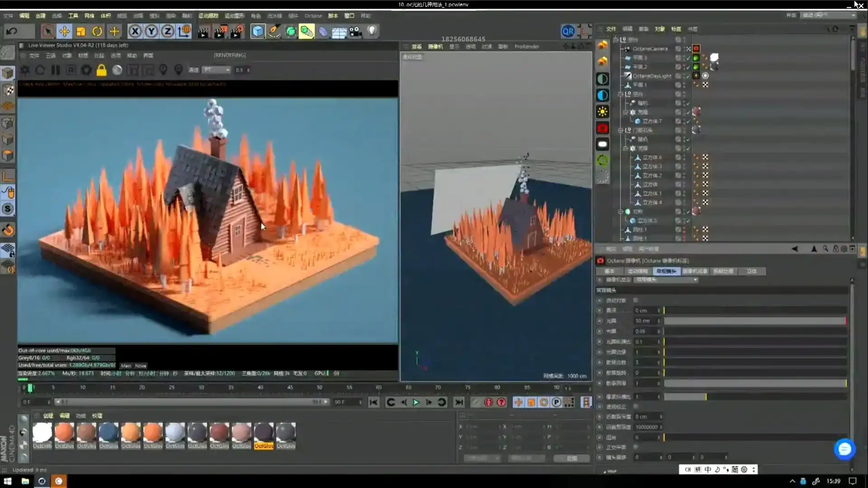The image size is (868, 488).
Task: Toggle the X axis lock icon
Action: (x=135, y=31)
